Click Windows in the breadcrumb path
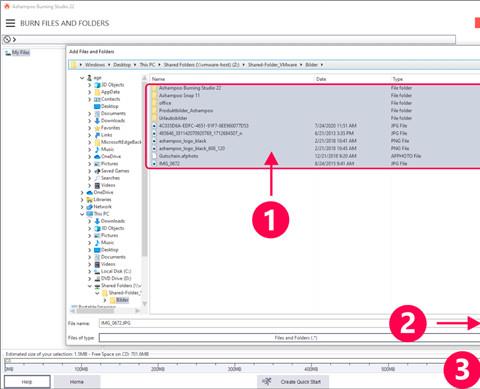The image size is (480, 389). point(95,65)
